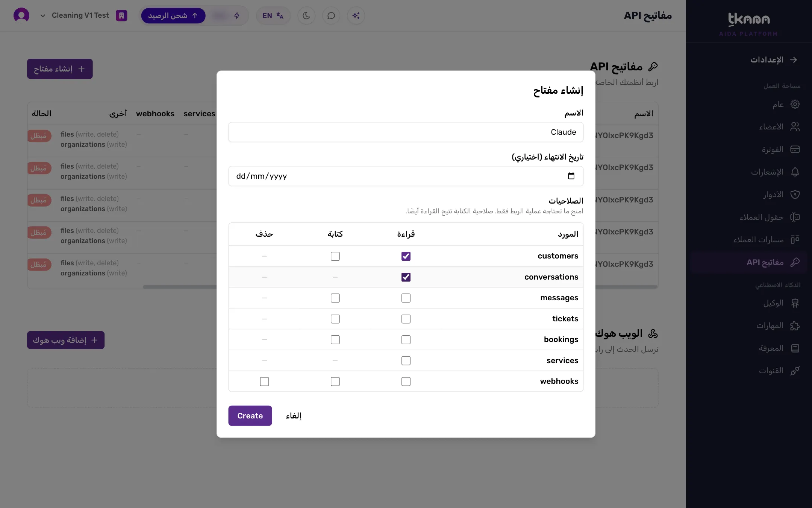Open الوكيل agent robot icon
The height and width of the screenshot is (508, 812).
(x=795, y=303)
